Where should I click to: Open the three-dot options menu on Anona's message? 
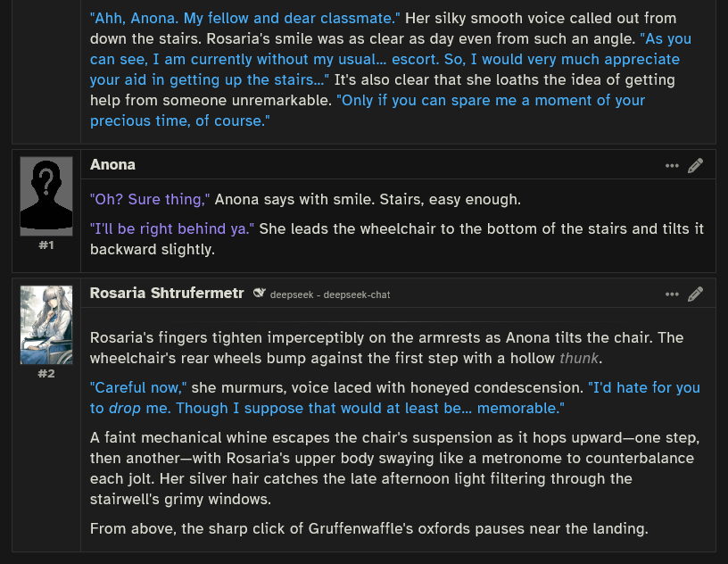point(672,166)
